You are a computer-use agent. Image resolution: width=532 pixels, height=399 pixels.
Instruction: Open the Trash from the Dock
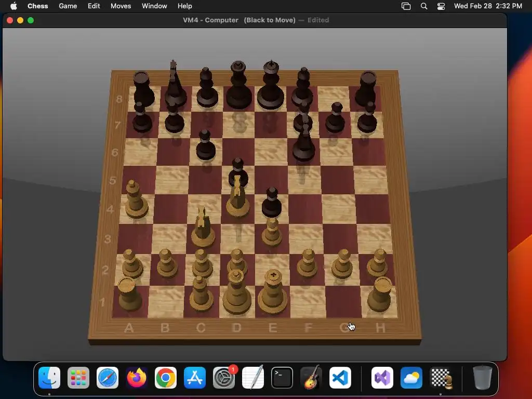pos(482,378)
